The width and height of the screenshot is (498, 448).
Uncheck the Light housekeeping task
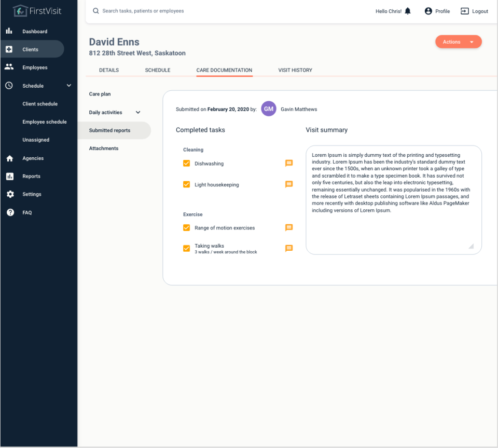point(186,184)
